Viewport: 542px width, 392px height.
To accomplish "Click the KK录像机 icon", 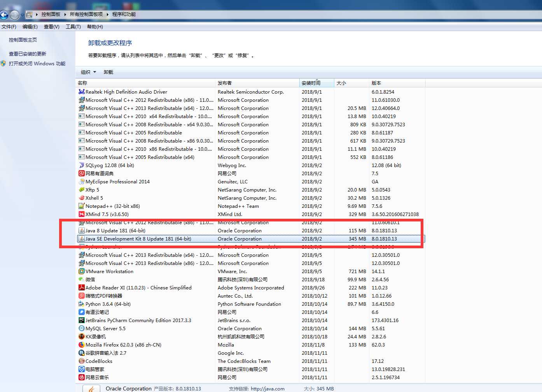I will click(82, 336).
